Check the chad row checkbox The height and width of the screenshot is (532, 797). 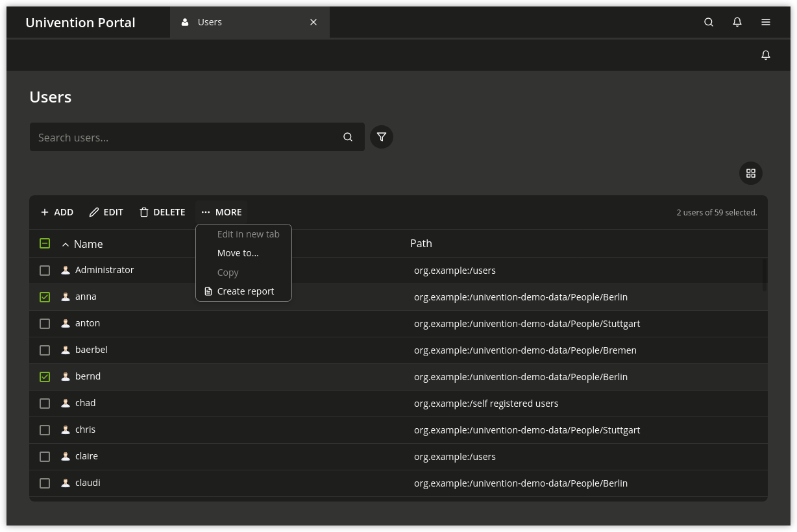pos(45,404)
